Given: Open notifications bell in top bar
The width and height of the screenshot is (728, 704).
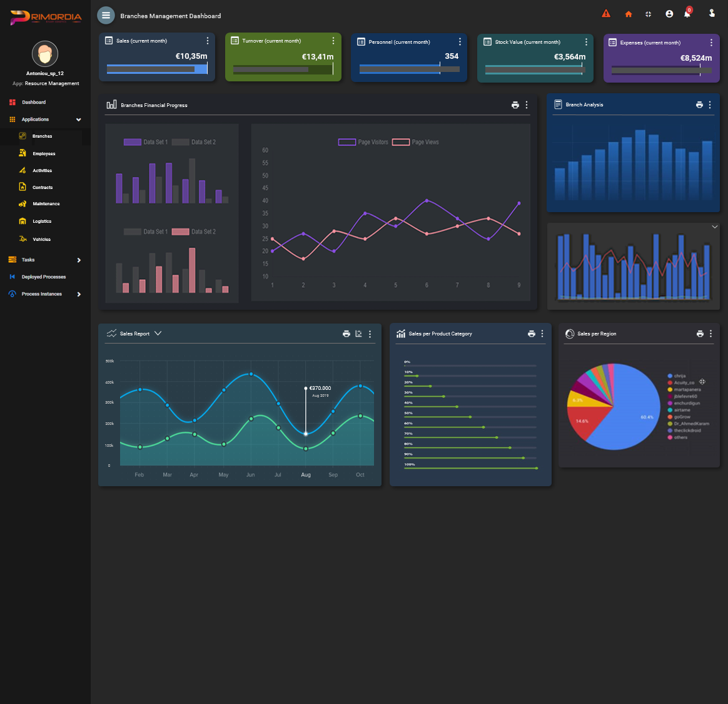Looking at the screenshot, I should (x=687, y=14).
